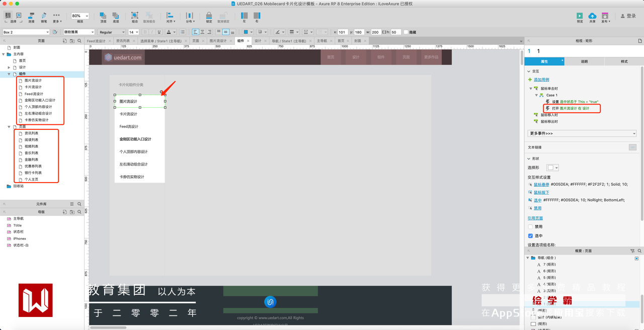Open the font color picker
The image size is (644, 330).
click(170, 32)
